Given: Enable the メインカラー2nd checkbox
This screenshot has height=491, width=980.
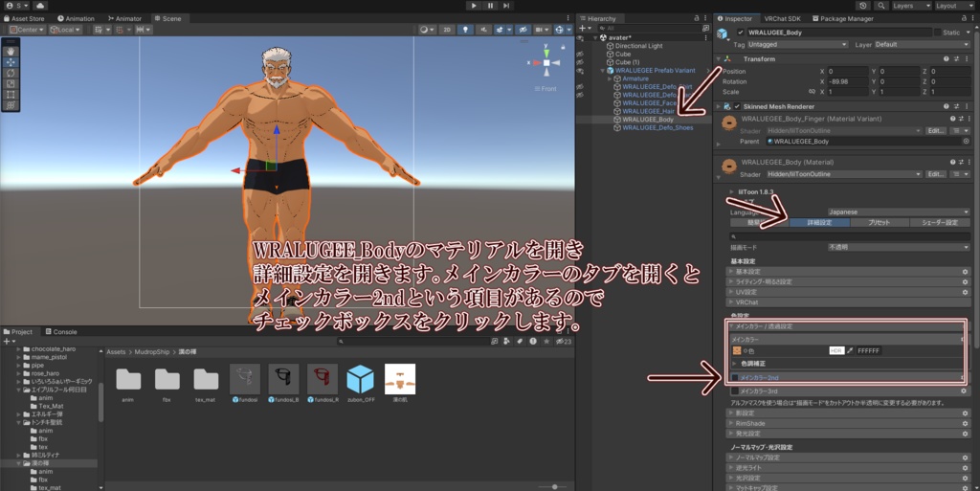Looking at the screenshot, I should click(x=735, y=378).
